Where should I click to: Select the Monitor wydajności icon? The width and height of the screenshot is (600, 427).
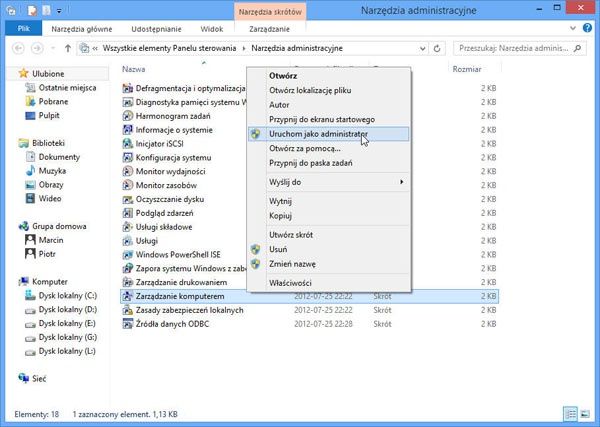127,171
